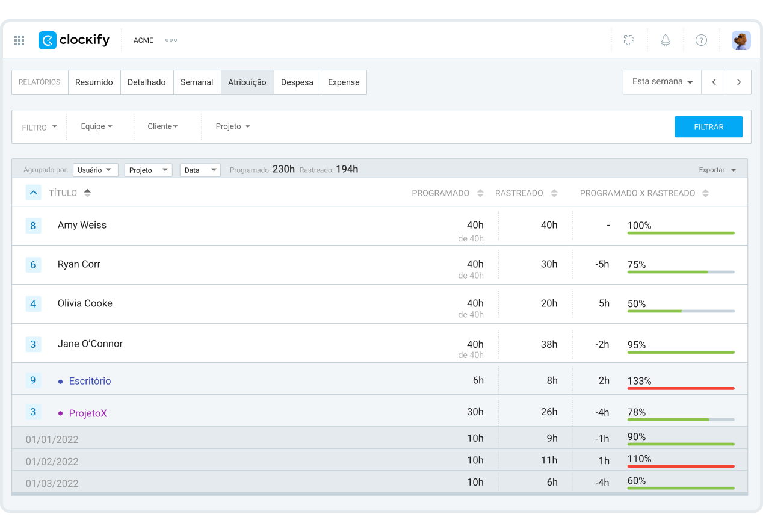Collapse all rows with the header chevron

tap(34, 193)
